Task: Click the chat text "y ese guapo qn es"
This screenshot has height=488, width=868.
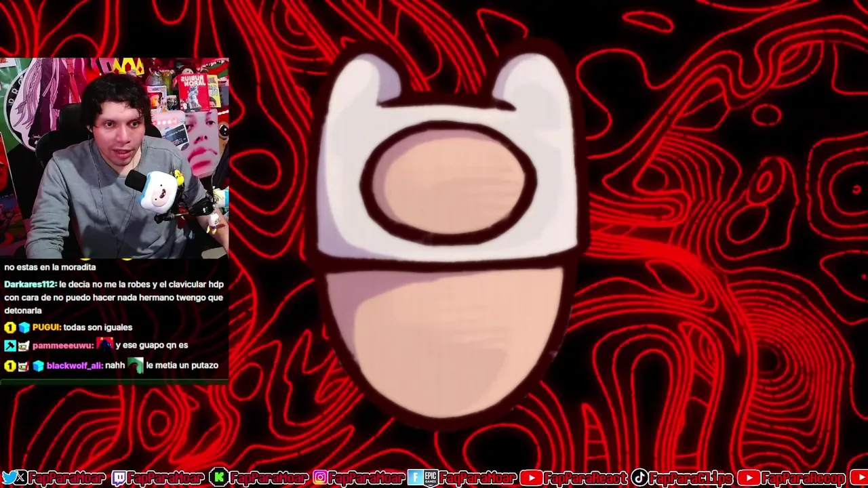Action: (x=152, y=346)
